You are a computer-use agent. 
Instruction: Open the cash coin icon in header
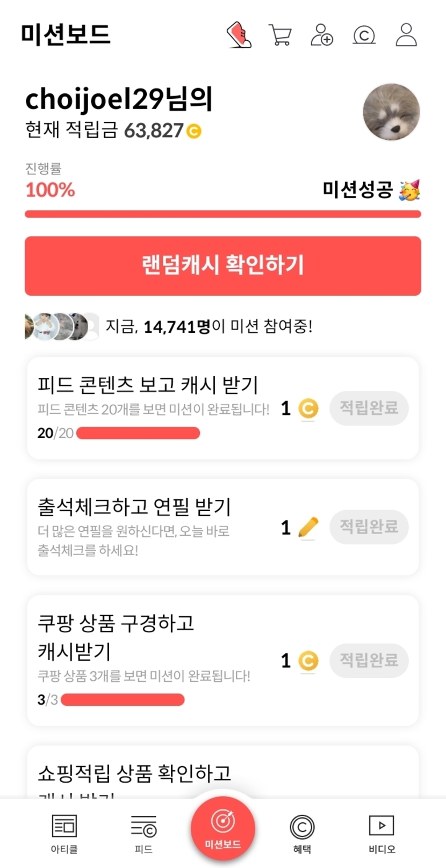(x=364, y=35)
